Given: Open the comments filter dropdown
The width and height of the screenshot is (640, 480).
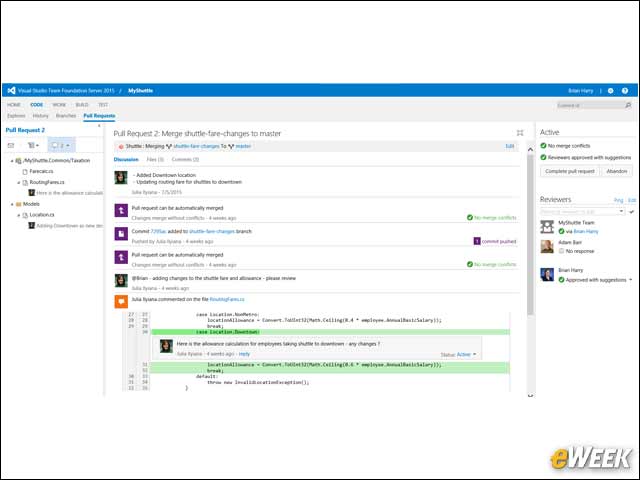Looking at the screenshot, I should click(x=61, y=145).
